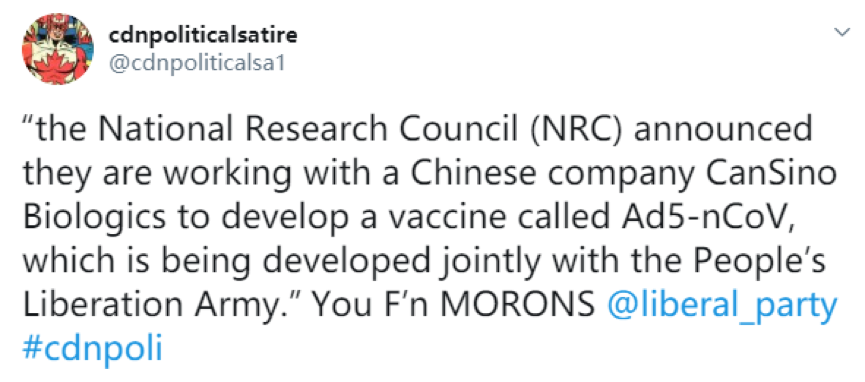865x382 pixels.
Task: Open the #cdnpoli hashtag
Action: (x=93, y=348)
